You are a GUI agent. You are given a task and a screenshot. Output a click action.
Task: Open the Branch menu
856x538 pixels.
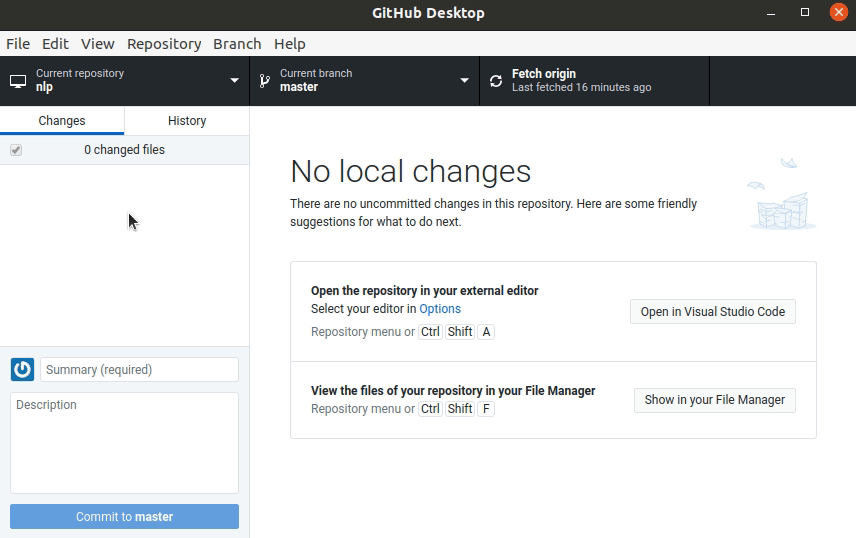point(237,44)
